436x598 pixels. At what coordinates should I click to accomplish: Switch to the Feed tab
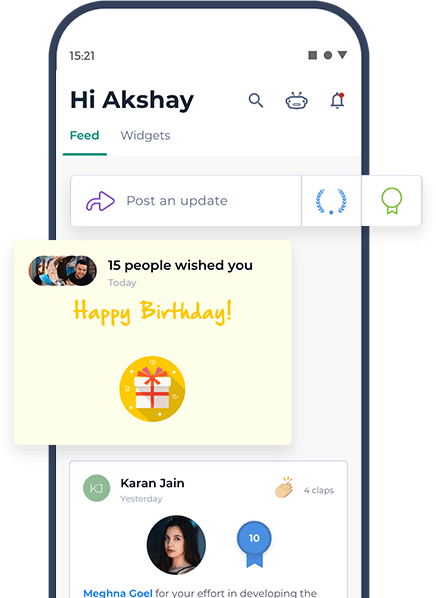[x=84, y=135]
